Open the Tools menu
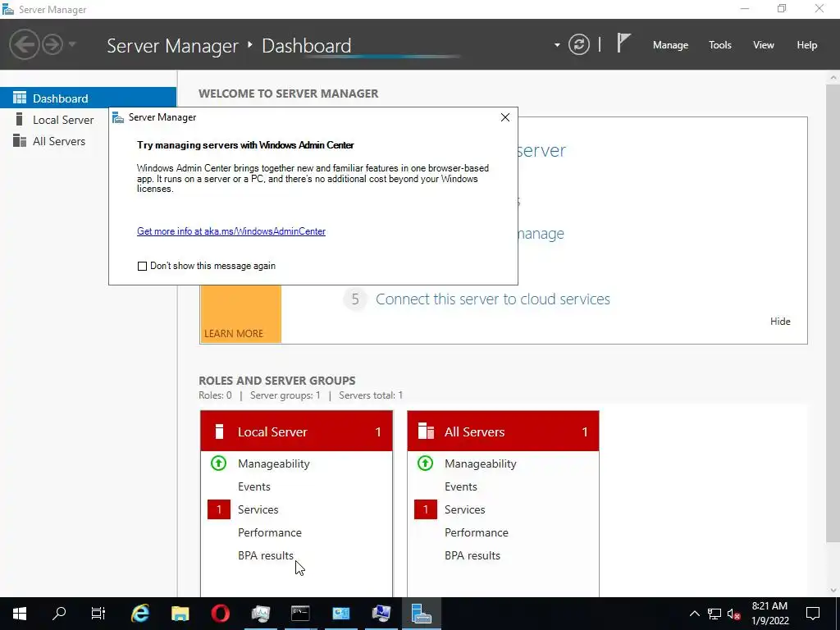This screenshot has height=630, width=840. click(720, 45)
